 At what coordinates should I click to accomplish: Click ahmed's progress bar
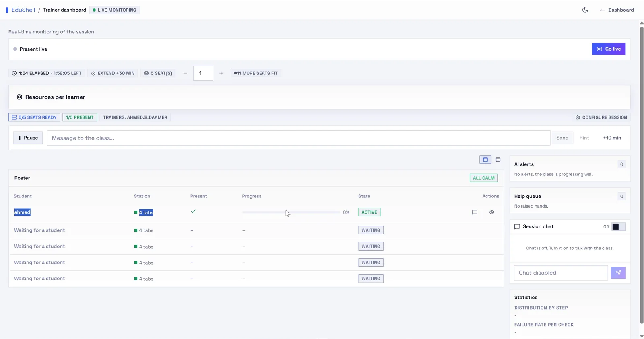[291, 212]
